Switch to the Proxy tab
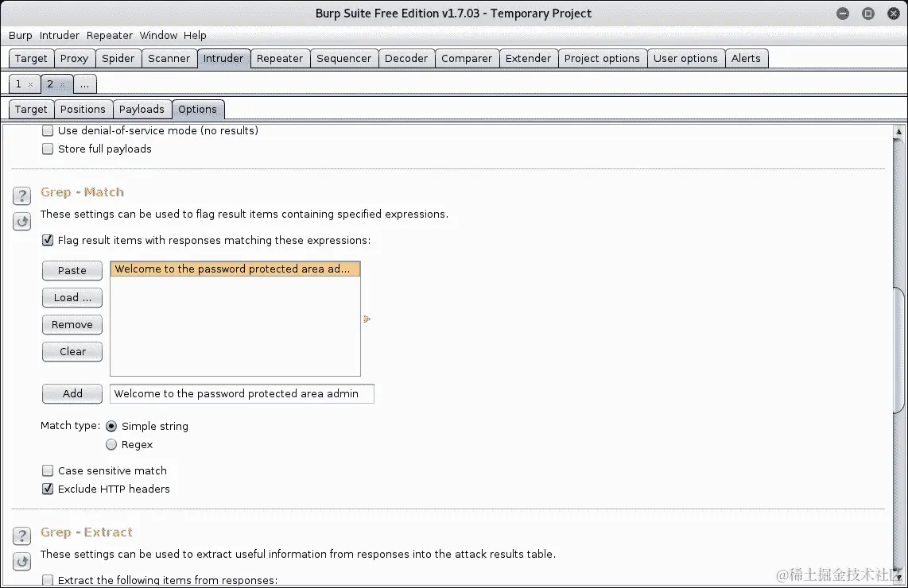This screenshot has width=908, height=588. point(74,59)
